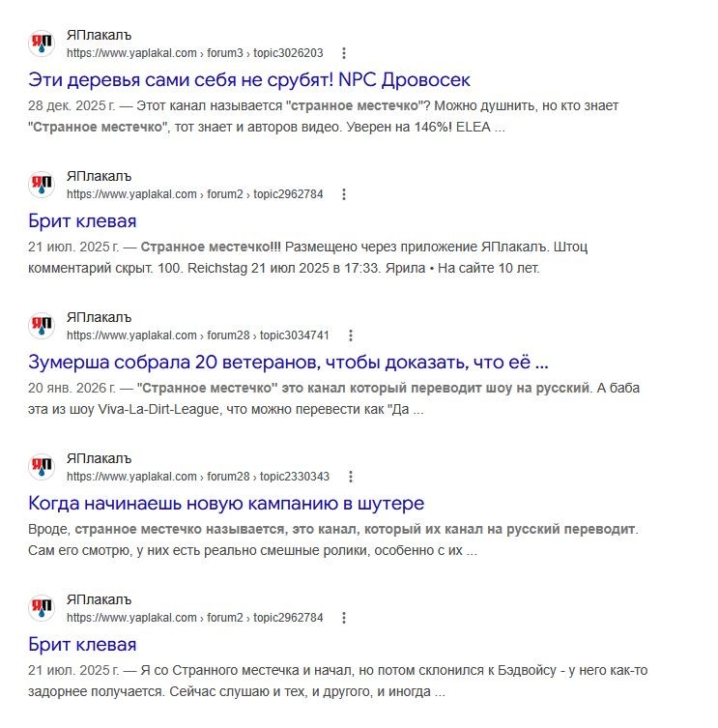Open three-dot menu for topic2330343 result
718x728 pixels.
click(351, 477)
